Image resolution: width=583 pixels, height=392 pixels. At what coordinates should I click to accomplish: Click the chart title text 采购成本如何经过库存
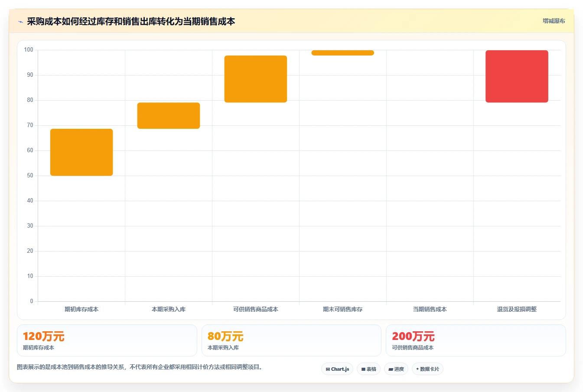click(x=131, y=21)
